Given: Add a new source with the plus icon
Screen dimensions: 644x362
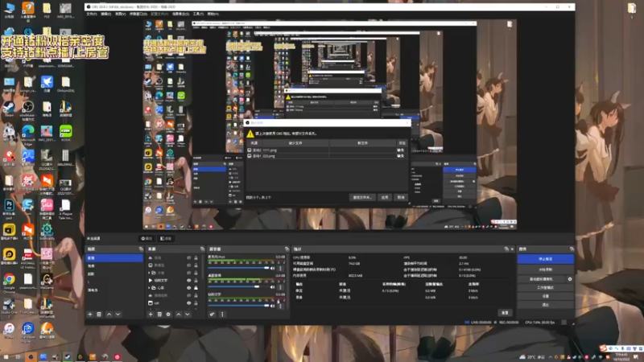Looking at the screenshot, I should [151, 315].
